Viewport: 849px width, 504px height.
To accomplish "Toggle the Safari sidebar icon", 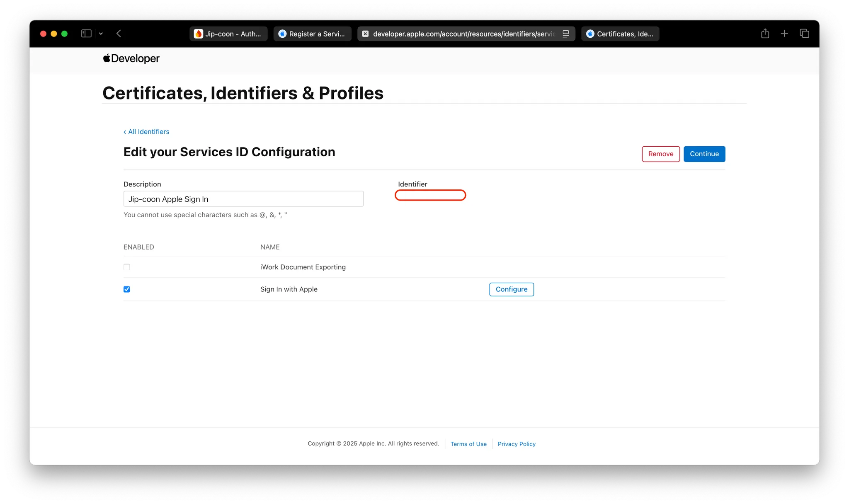I will coord(86,34).
